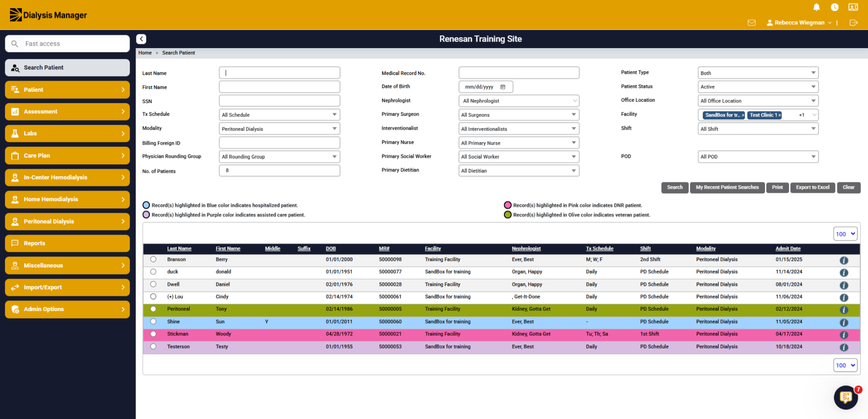Expand the Patient Status dropdown

point(758,87)
